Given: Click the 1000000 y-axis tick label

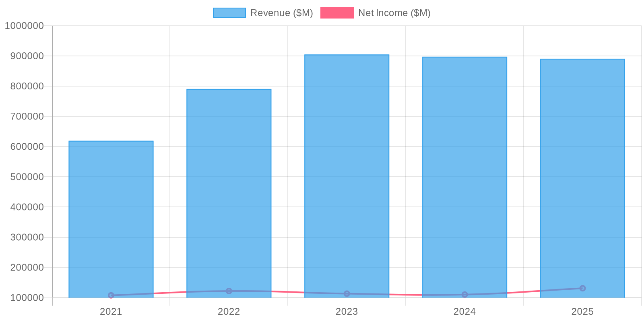Looking at the screenshot, I should pos(24,26).
